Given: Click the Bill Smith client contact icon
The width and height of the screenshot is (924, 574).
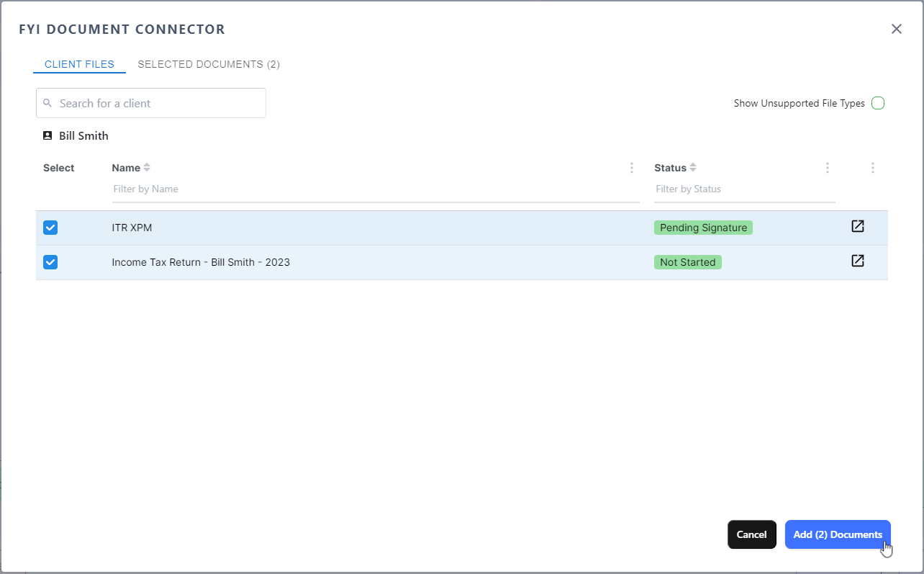Looking at the screenshot, I should (47, 135).
